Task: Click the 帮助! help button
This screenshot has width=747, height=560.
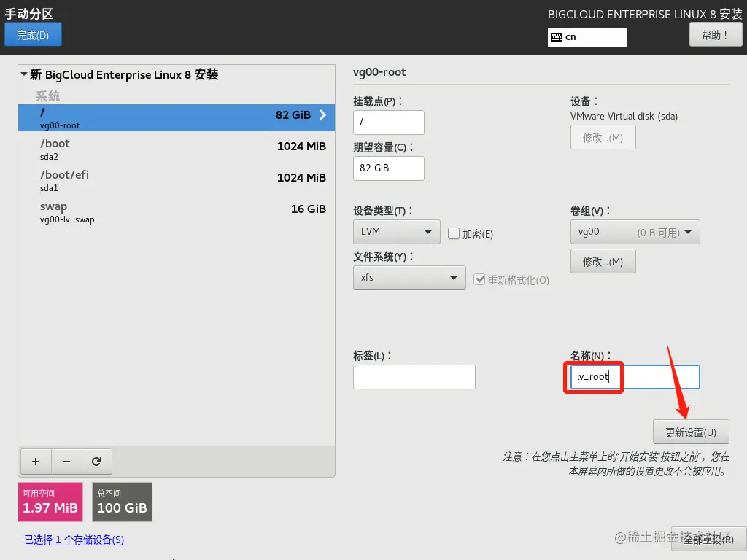Action: 715,35
